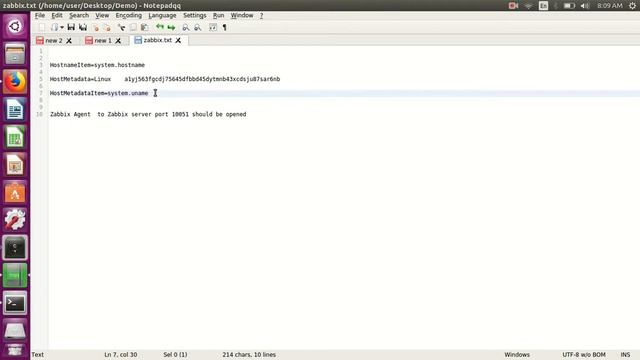The width and height of the screenshot is (640, 360).
Task: Click the screen-recording camera tray icon
Action: pos(513,6)
